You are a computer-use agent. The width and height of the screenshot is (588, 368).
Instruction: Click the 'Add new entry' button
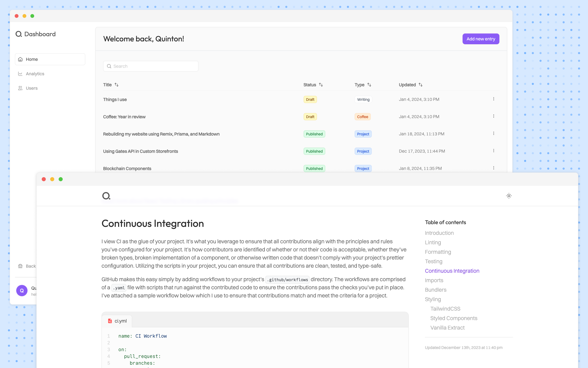click(480, 39)
